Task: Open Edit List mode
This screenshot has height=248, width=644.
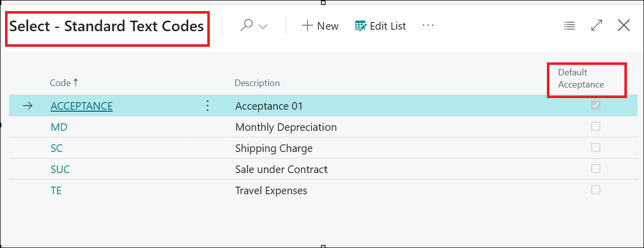Action: click(380, 26)
